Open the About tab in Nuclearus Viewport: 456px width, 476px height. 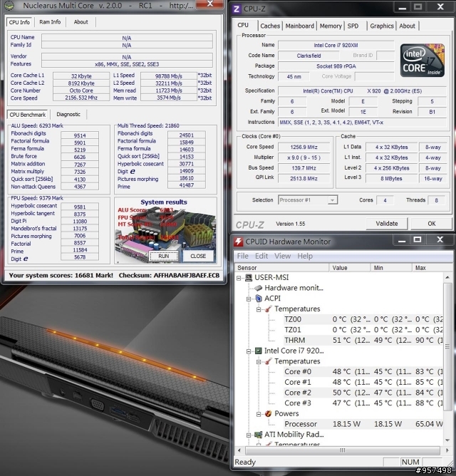81,22
